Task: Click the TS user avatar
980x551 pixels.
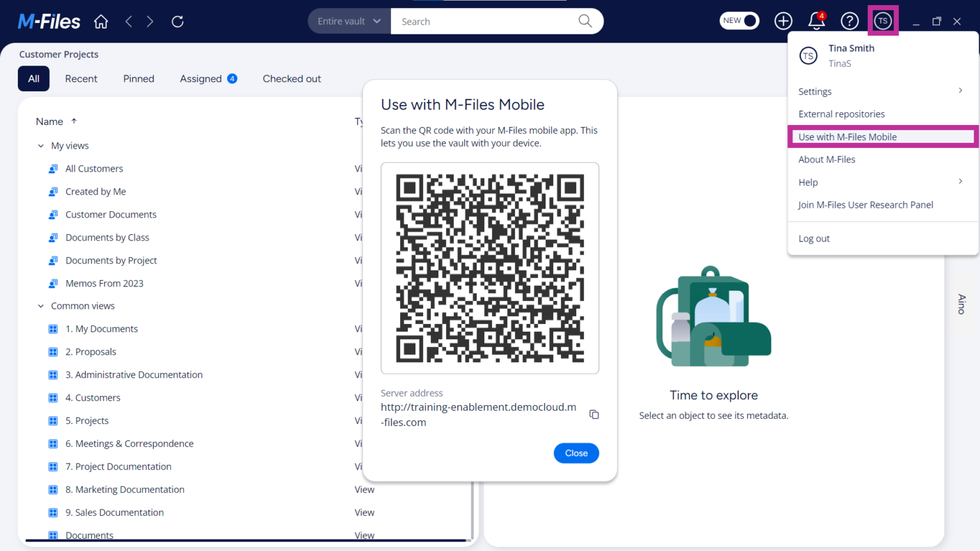Action: tap(883, 21)
